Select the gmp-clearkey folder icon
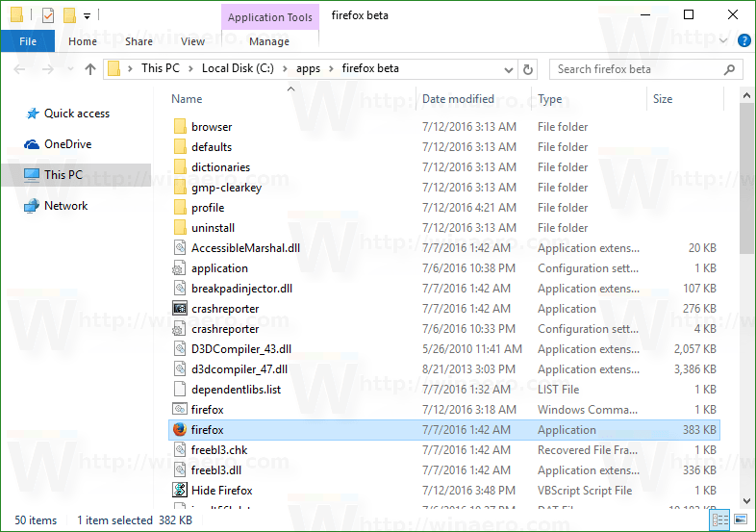The image size is (756, 532). 180,188
